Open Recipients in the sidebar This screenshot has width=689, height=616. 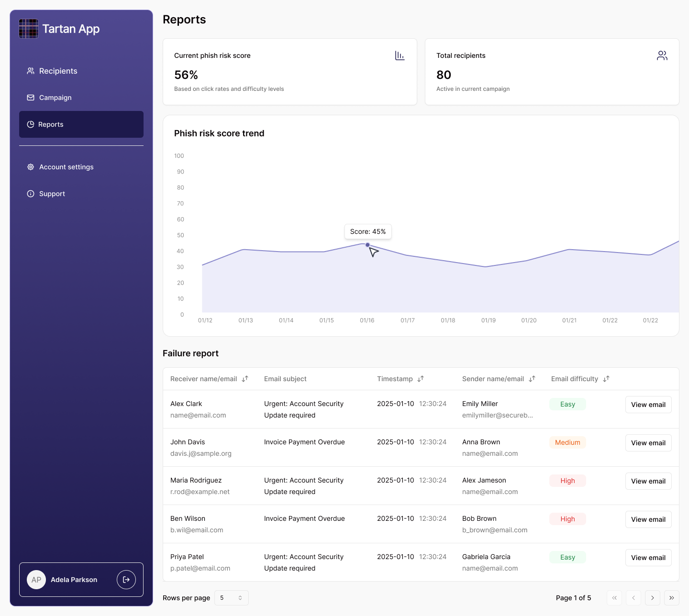(x=58, y=71)
